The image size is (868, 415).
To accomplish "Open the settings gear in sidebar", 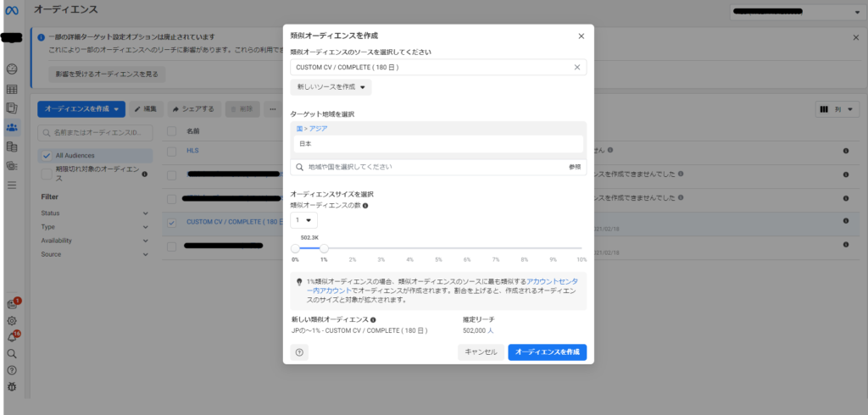I will point(12,321).
